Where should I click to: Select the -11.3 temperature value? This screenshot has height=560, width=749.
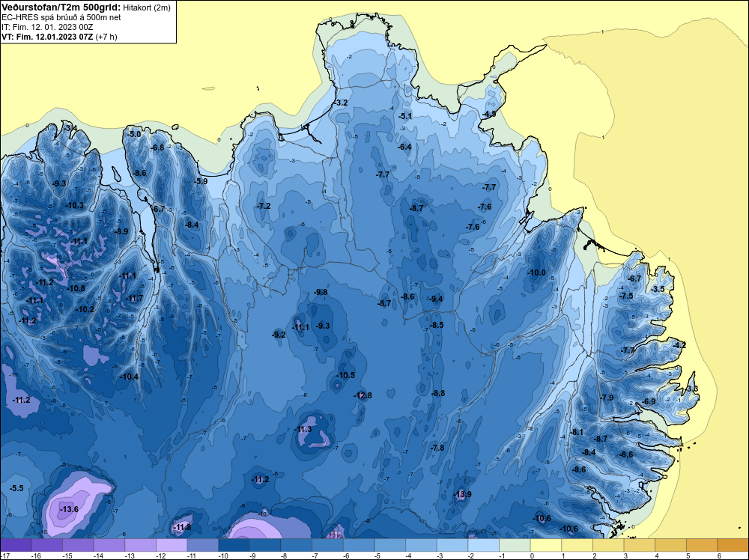coord(303,429)
